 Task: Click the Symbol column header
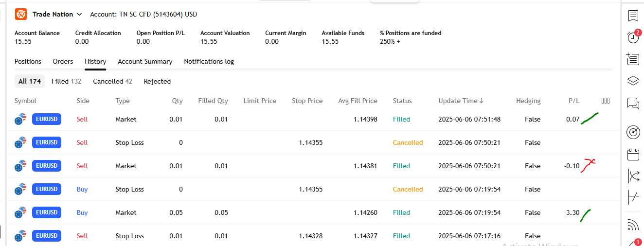[25, 101]
